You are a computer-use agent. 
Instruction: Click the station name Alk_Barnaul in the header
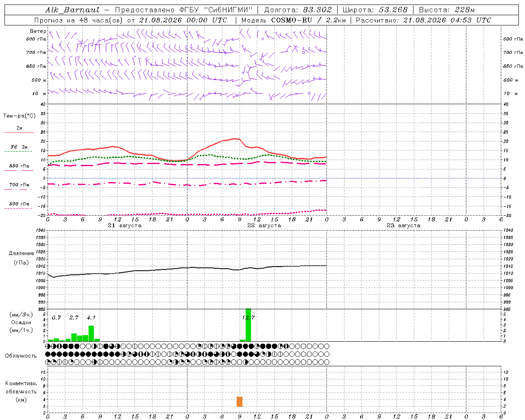[x=72, y=10]
